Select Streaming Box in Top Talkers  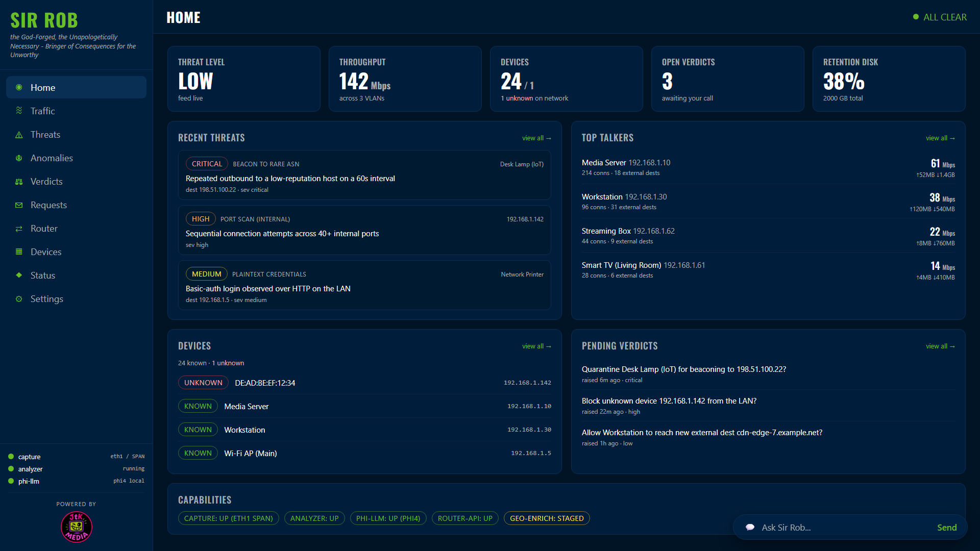pyautogui.click(x=768, y=236)
